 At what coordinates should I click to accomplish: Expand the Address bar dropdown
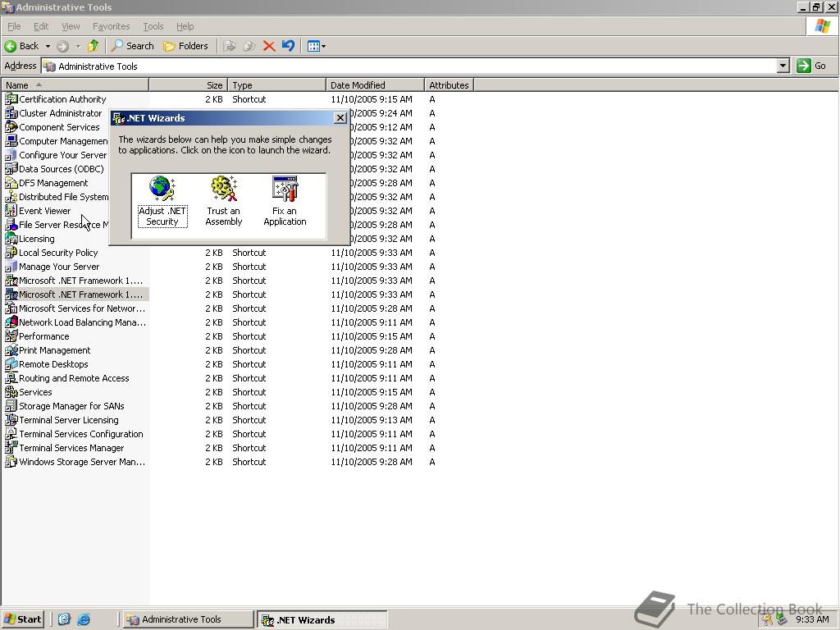[x=783, y=66]
